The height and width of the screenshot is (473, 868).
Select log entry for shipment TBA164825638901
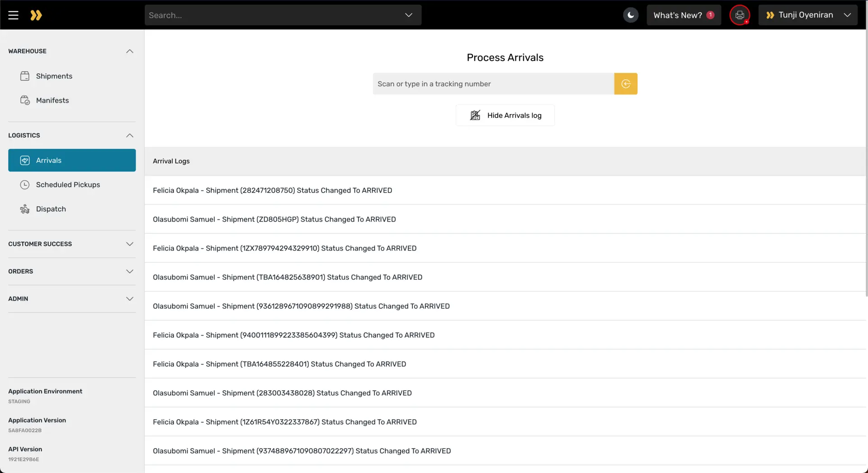pyautogui.click(x=505, y=277)
